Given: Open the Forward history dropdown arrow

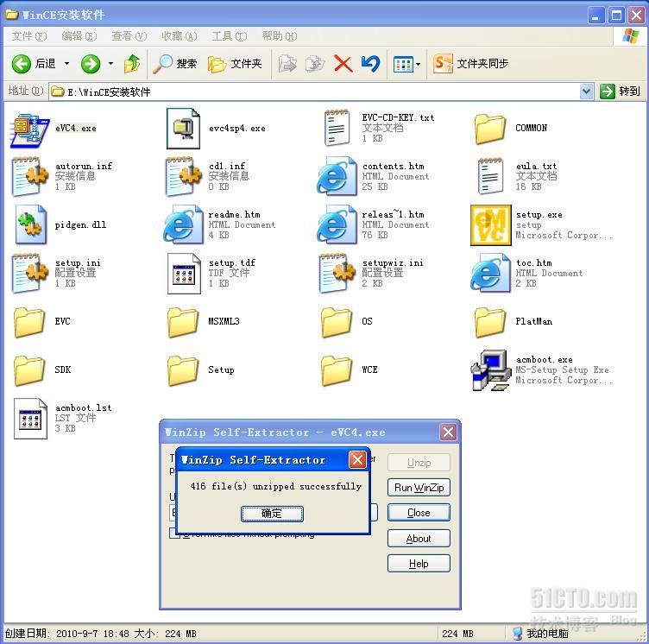Looking at the screenshot, I should [110, 64].
